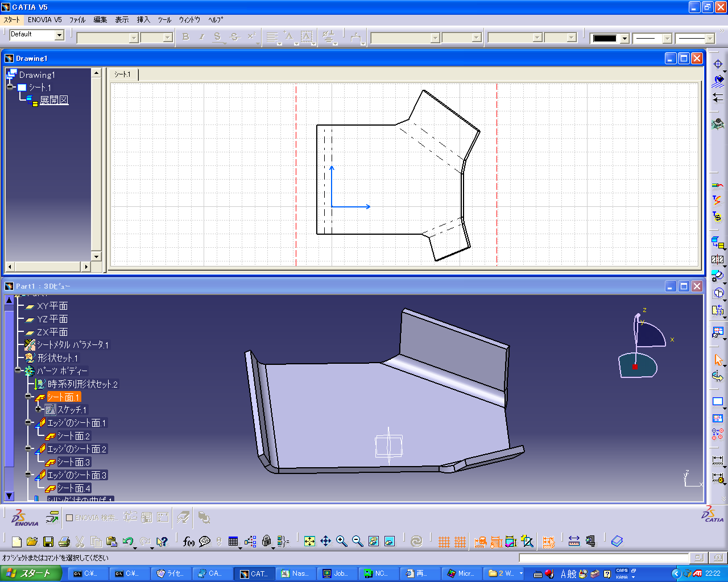Tick the ENOVIA search checkbox
The height and width of the screenshot is (582, 728).
coord(69,518)
